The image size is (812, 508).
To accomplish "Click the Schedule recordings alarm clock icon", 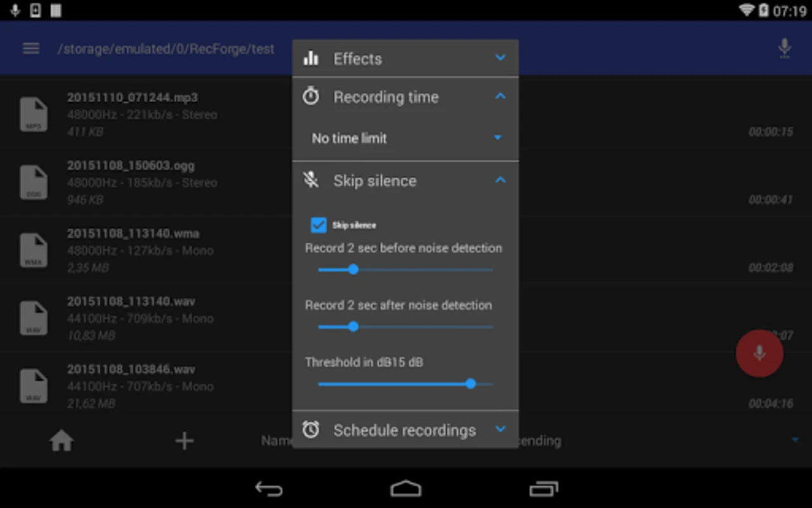I will point(311,430).
